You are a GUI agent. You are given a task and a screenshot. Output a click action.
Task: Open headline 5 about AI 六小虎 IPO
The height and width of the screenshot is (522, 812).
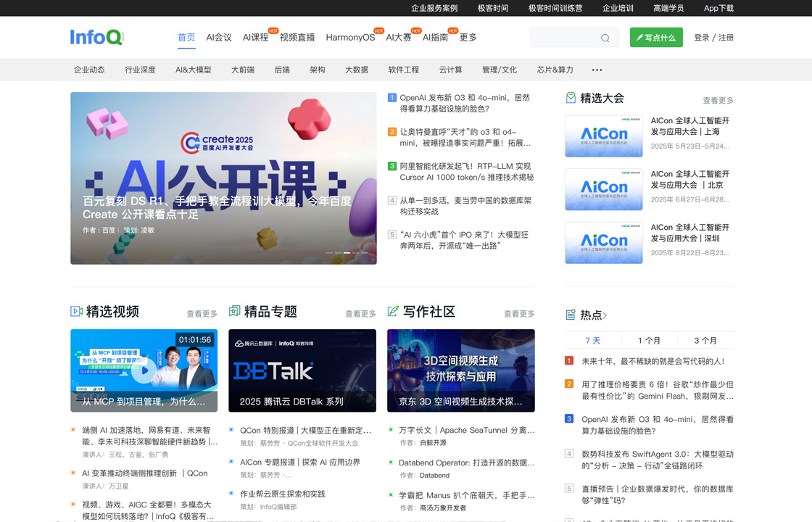click(x=464, y=240)
